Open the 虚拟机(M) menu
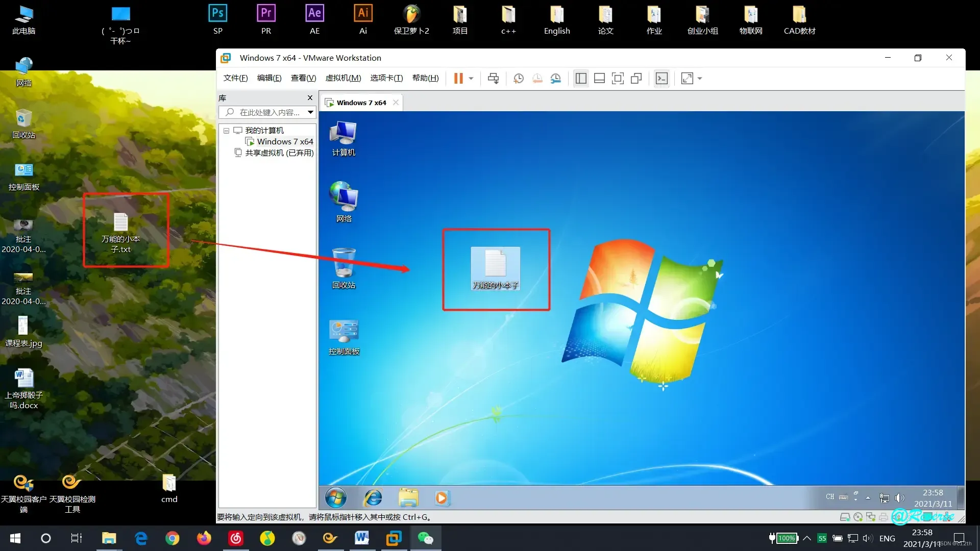The width and height of the screenshot is (980, 551). pyautogui.click(x=343, y=78)
